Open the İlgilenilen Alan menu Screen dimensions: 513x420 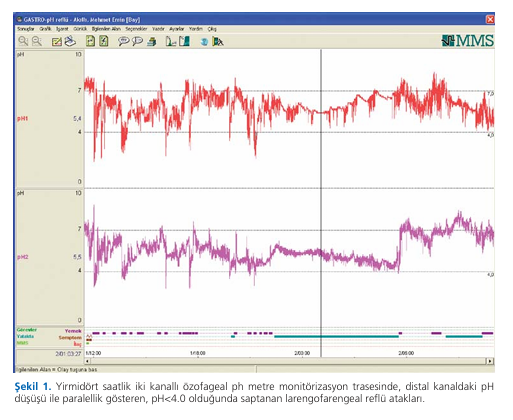coord(106,29)
